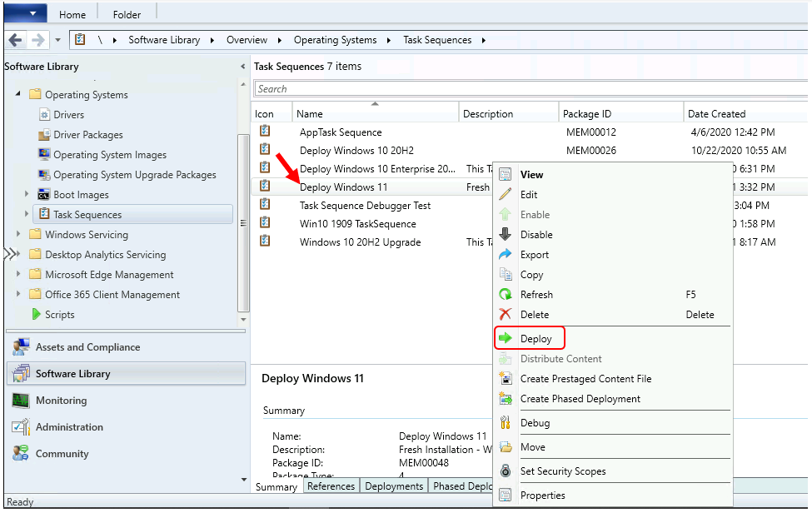Viewport: 812px width, 513px height.
Task: Click the Create Prestaged Content File icon
Action: coord(505,378)
